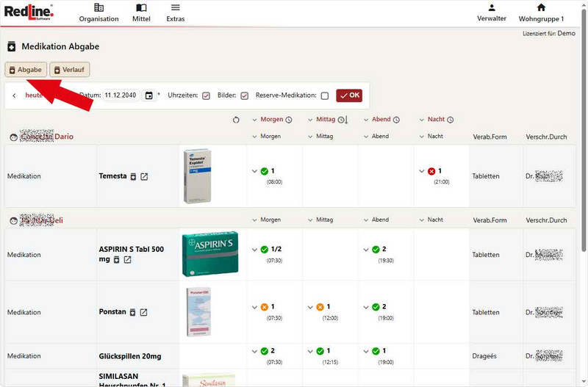Open the Verwalter user profile icon
This screenshot has height=387, width=588.
(x=492, y=8)
